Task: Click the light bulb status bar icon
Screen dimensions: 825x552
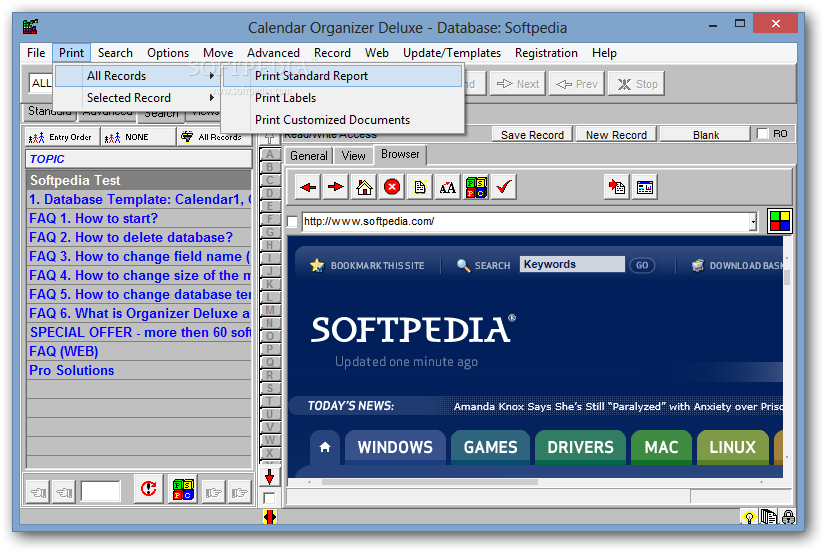Action: (x=748, y=517)
